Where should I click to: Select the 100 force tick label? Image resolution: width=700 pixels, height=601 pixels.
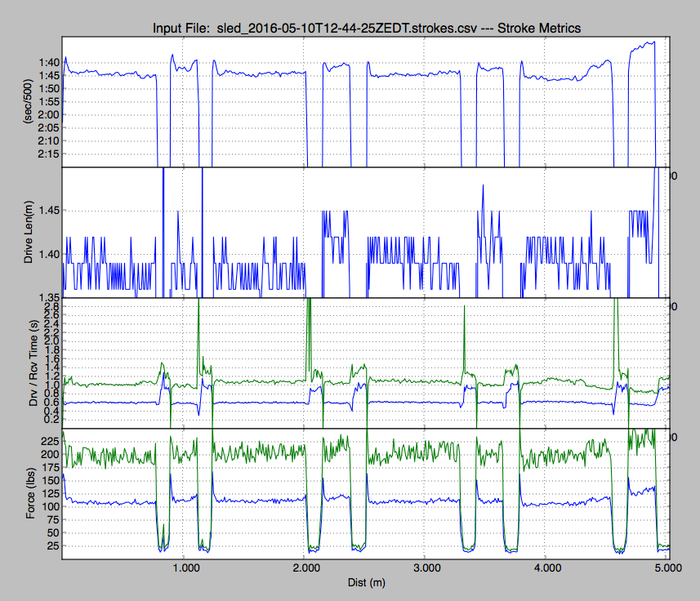point(51,506)
